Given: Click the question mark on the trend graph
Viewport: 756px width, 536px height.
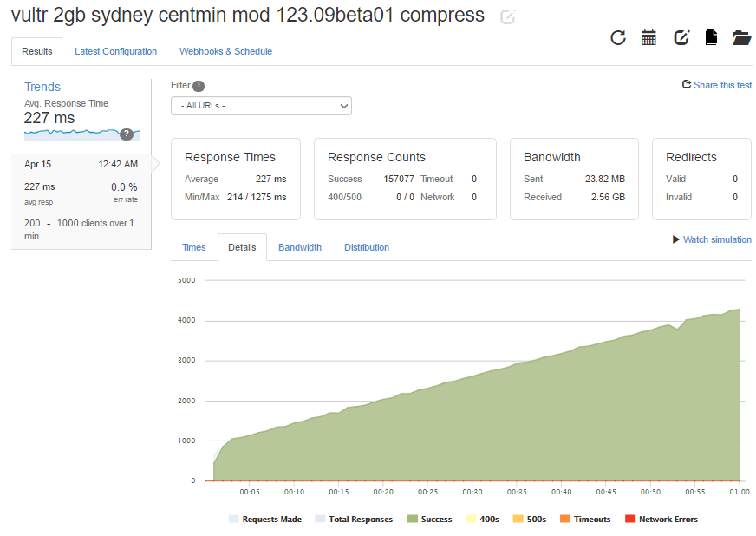Looking at the screenshot, I should click(x=127, y=134).
